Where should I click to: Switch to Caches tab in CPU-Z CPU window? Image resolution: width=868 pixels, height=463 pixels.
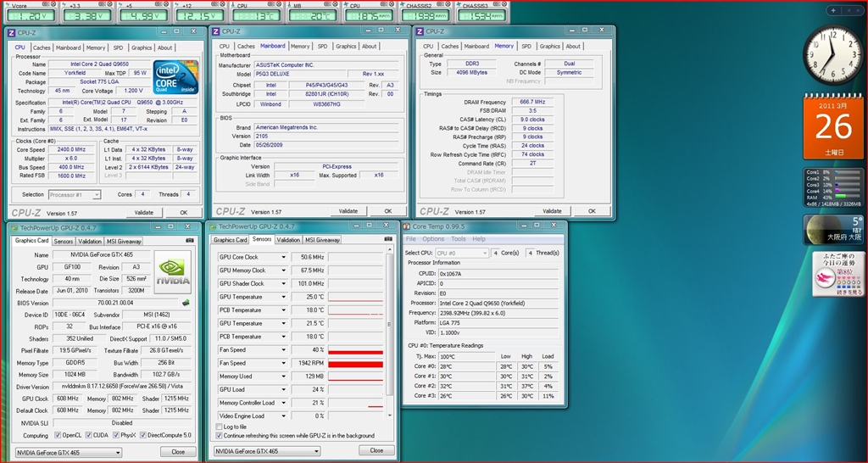pos(42,47)
